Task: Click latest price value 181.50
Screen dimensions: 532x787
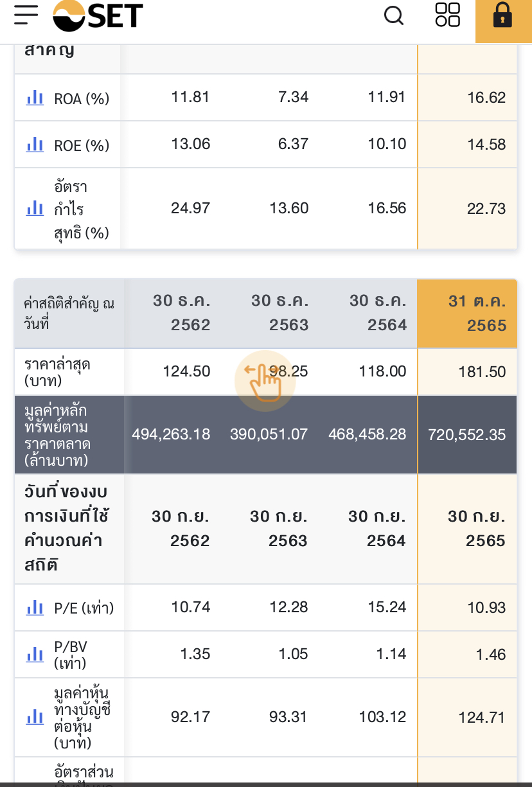Action: click(x=483, y=372)
